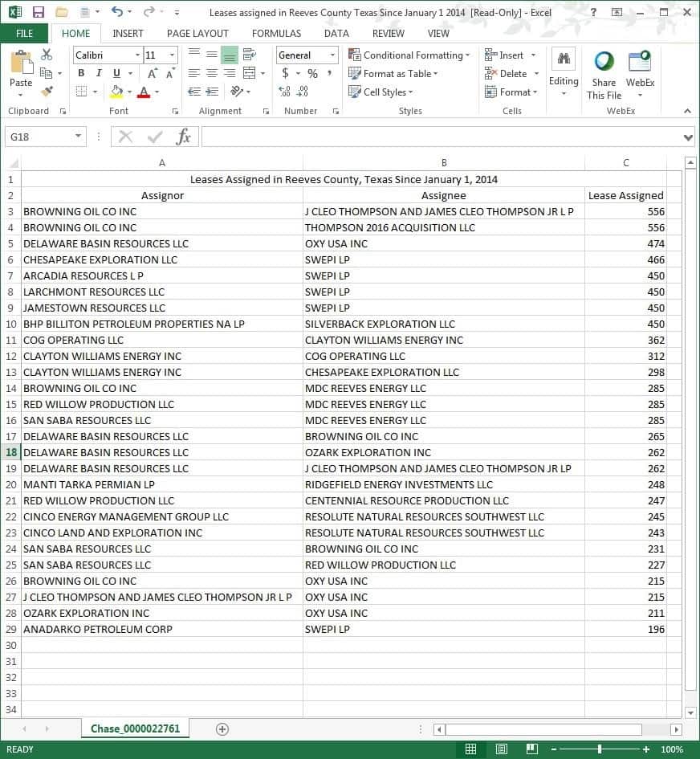Click Share This File button
The image size is (700, 759).
click(604, 75)
